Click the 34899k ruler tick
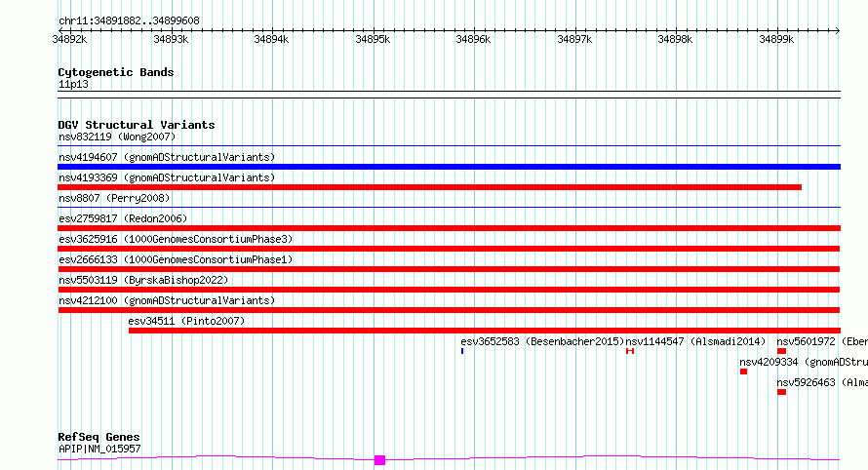 coord(776,39)
